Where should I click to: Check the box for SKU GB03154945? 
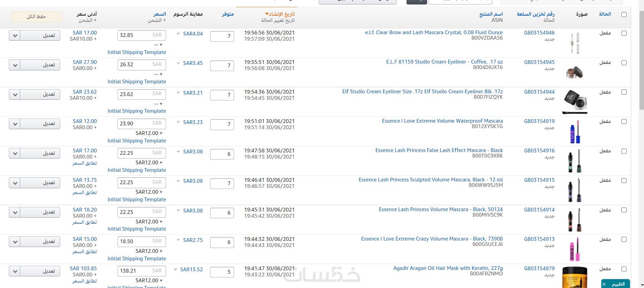click(x=624, y=63)
